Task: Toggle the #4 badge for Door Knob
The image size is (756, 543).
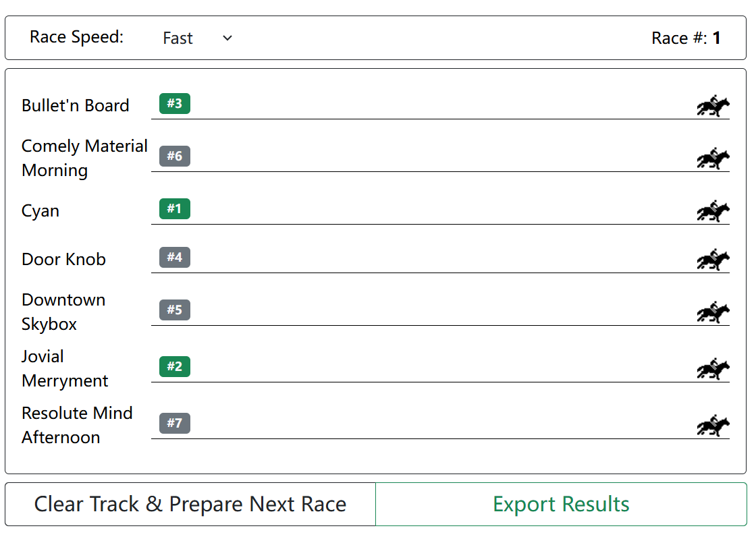Action: click(x=173, y=257)
